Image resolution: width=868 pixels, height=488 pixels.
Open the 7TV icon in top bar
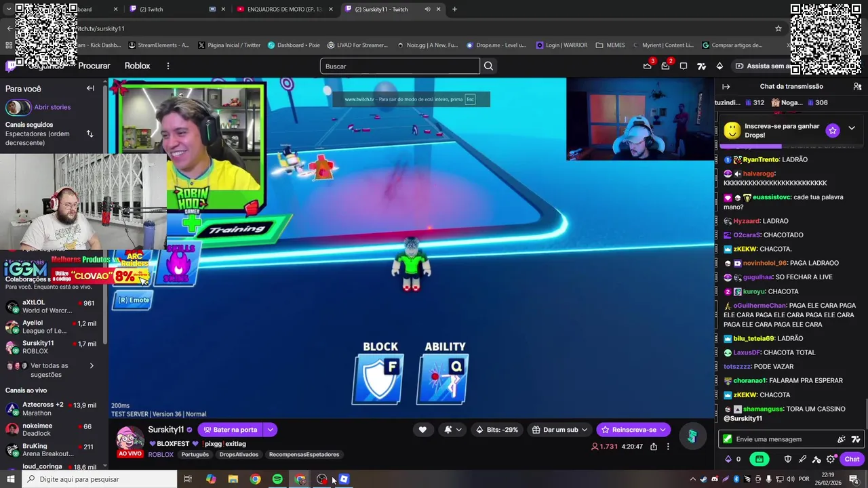click(x=701, y=66)
